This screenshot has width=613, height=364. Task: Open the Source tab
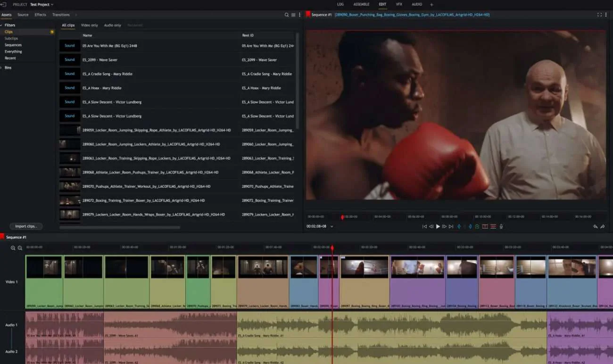23,15
